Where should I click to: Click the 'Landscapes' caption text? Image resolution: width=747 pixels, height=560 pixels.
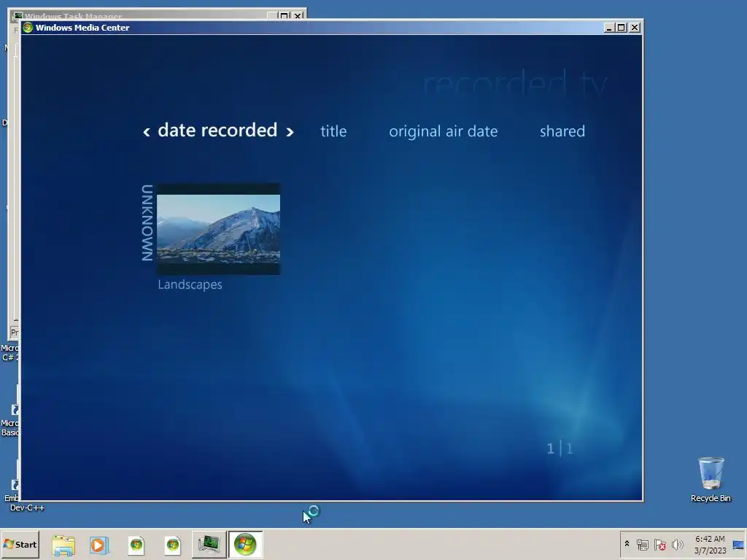tap(190, 285)
